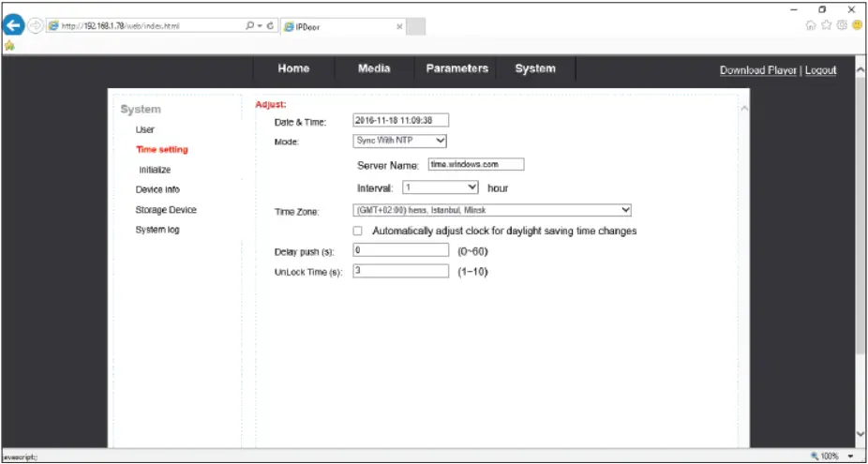Click the browser forward arrow button
868x464 pixels.
[36, 25]
